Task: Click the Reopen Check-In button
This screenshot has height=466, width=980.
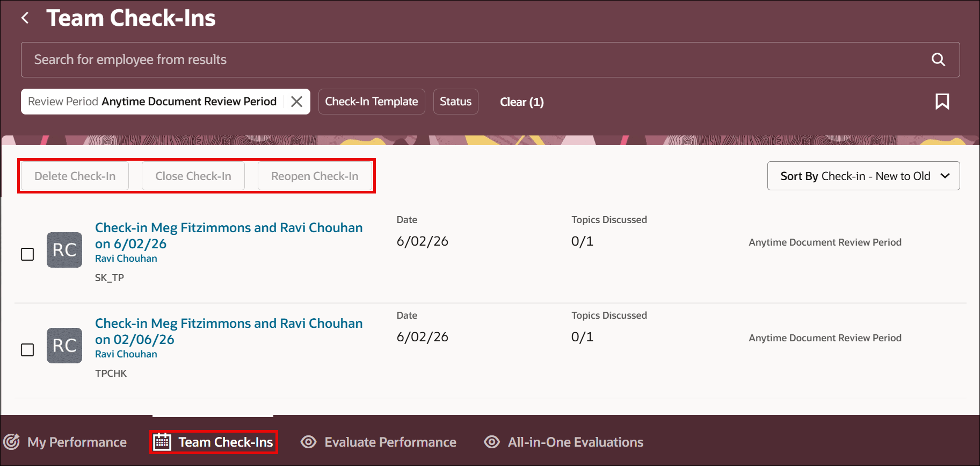Action: [x=315, y=176]
